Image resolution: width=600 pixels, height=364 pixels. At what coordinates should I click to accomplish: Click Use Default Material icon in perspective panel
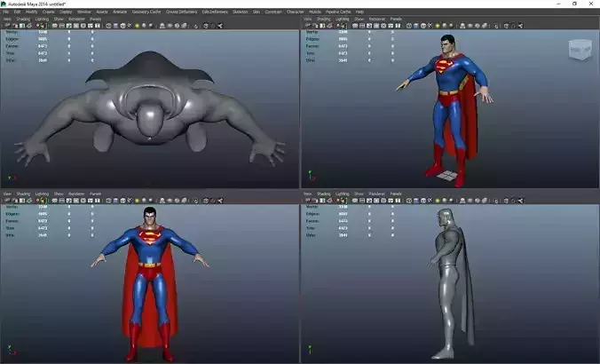(423, 26)
